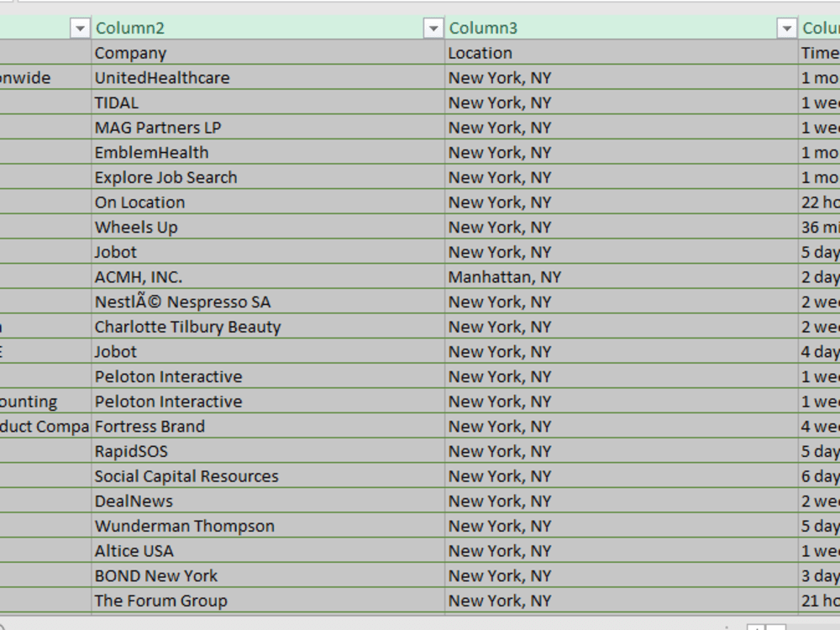Select the Manhattan, NY cell
The height and width of the screenshot is (630, 840).
pyautogui.click(x=622, y=277)
